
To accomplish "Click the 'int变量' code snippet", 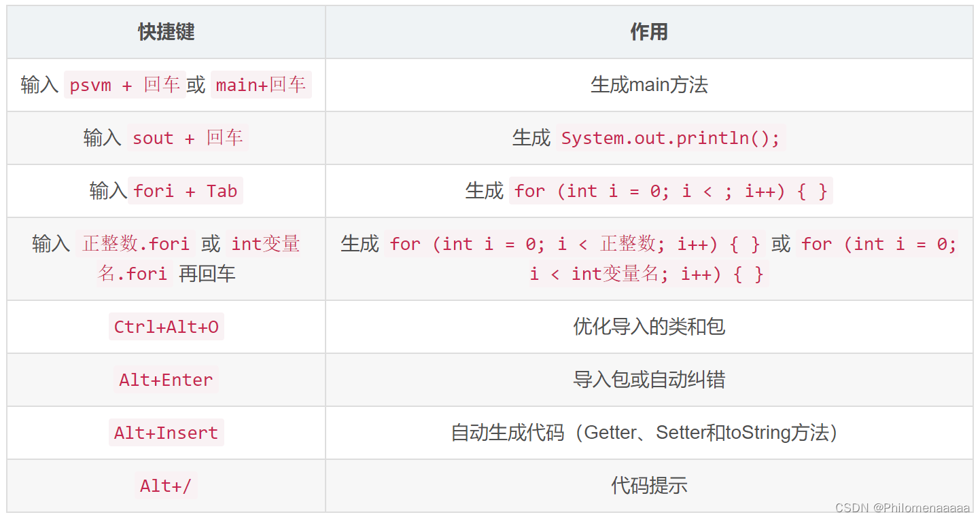I will coord(266,244).
